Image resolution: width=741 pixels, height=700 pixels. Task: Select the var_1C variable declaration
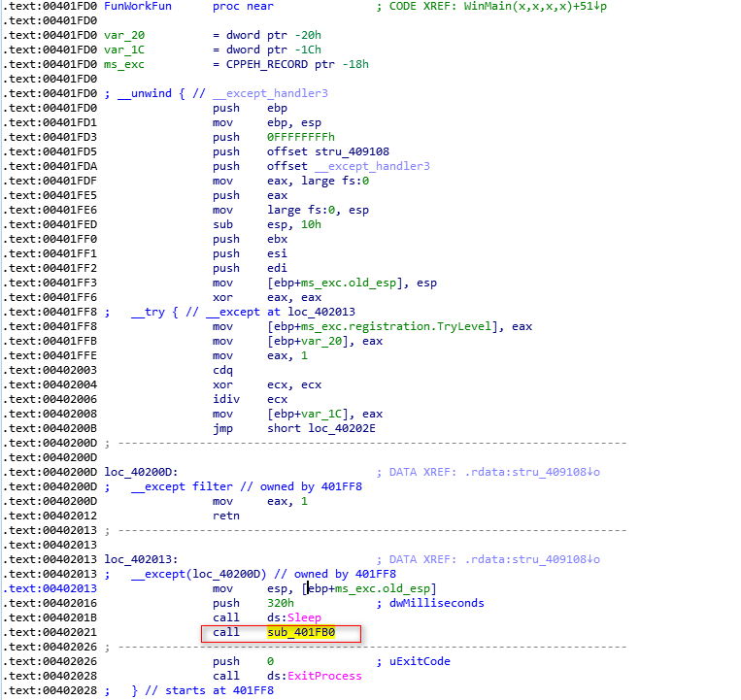(127, 50)
